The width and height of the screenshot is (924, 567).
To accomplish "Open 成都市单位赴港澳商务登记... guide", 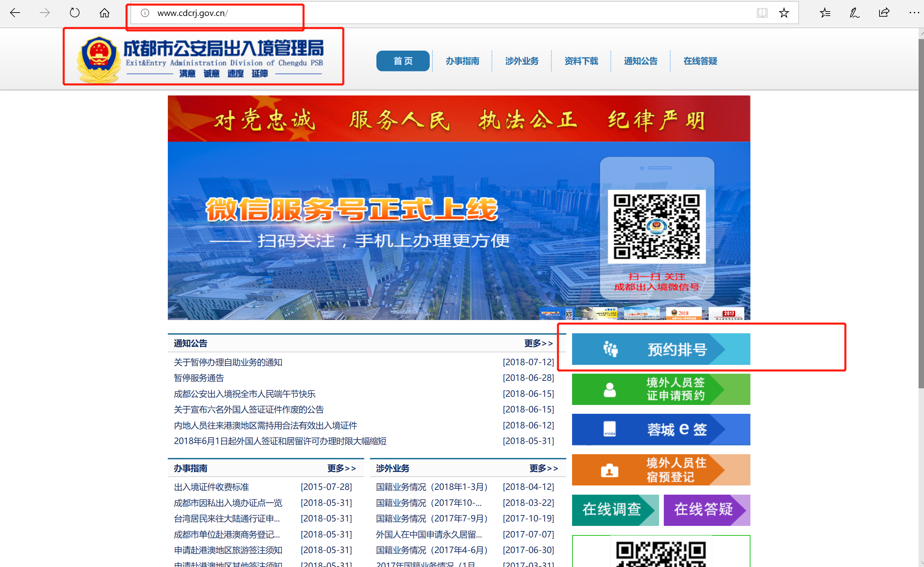I will (x=227, y=534).
